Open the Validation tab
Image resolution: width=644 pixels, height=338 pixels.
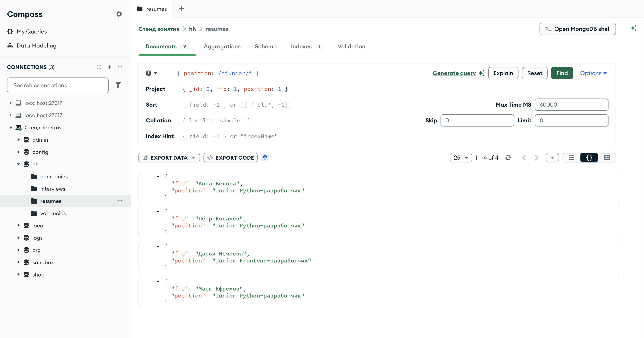(351, 46)
